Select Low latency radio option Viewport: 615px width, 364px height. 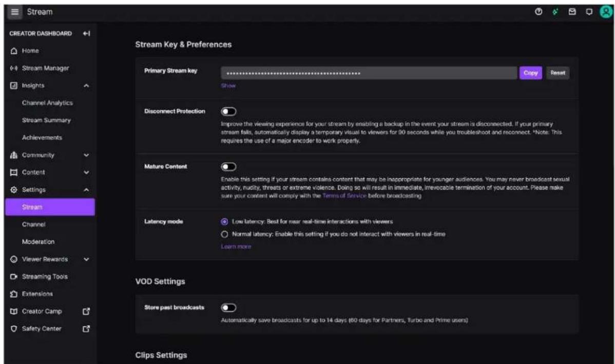pos(224,222)
